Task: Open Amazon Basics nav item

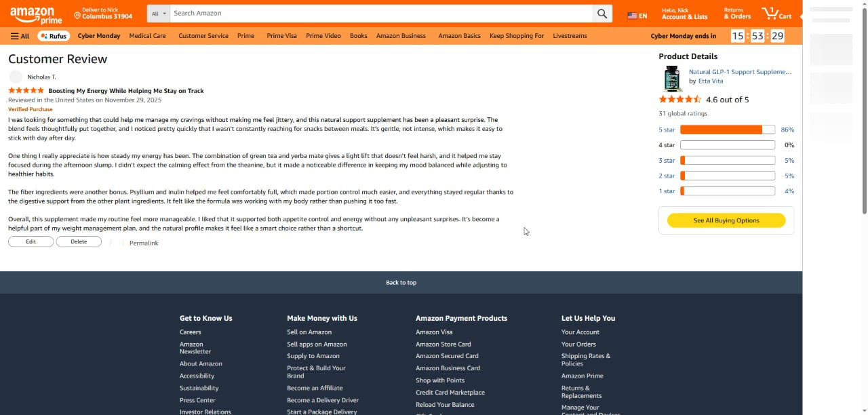Action: coord(459,36)
